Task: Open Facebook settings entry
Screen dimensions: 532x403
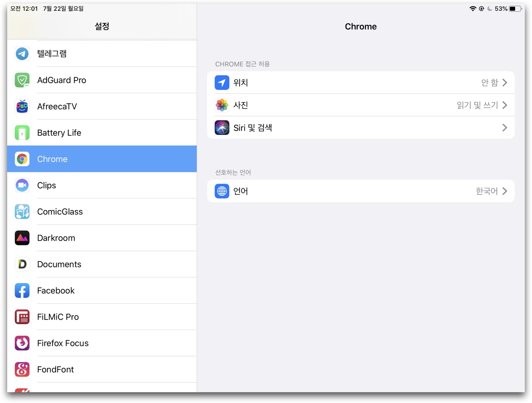Action: [x=102, y=290]
